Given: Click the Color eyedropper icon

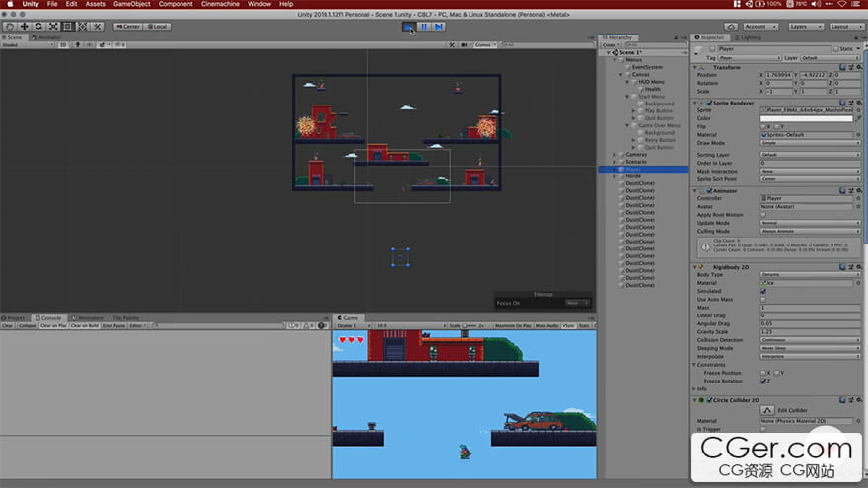Looking at the screenshot, I should [x=858, y=118].
